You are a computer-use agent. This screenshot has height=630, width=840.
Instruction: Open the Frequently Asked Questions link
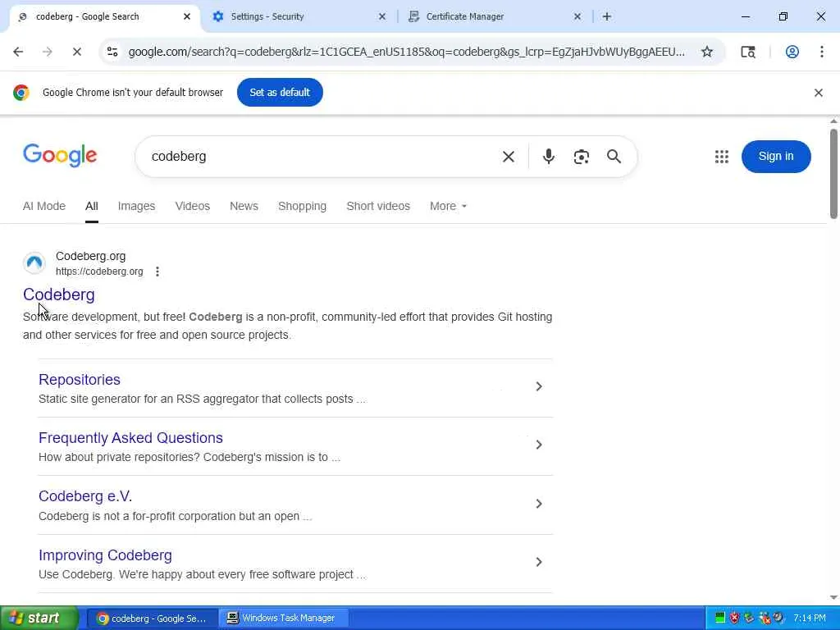click(130, 438)
